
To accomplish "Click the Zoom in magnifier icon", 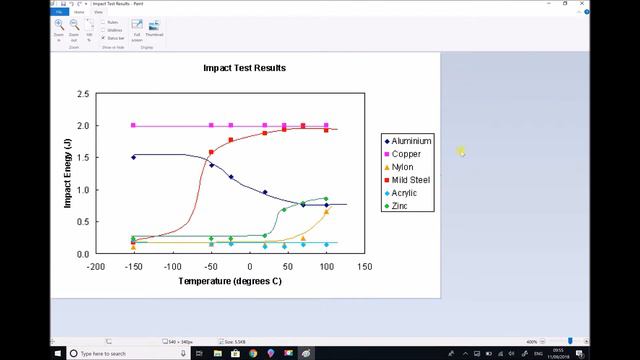I will (59, 25).
